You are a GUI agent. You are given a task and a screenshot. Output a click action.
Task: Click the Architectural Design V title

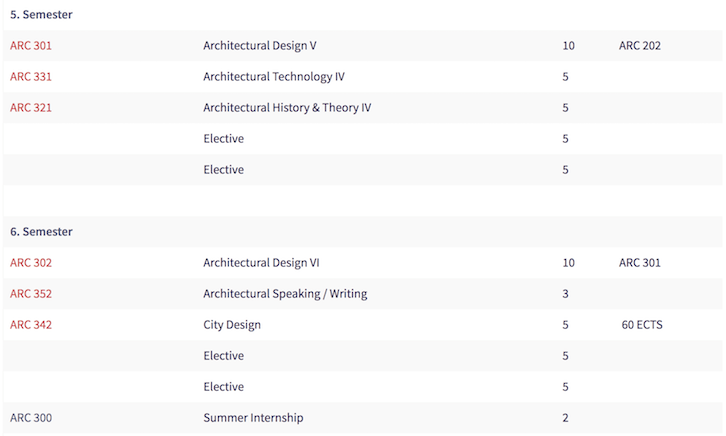click(260, 46)
